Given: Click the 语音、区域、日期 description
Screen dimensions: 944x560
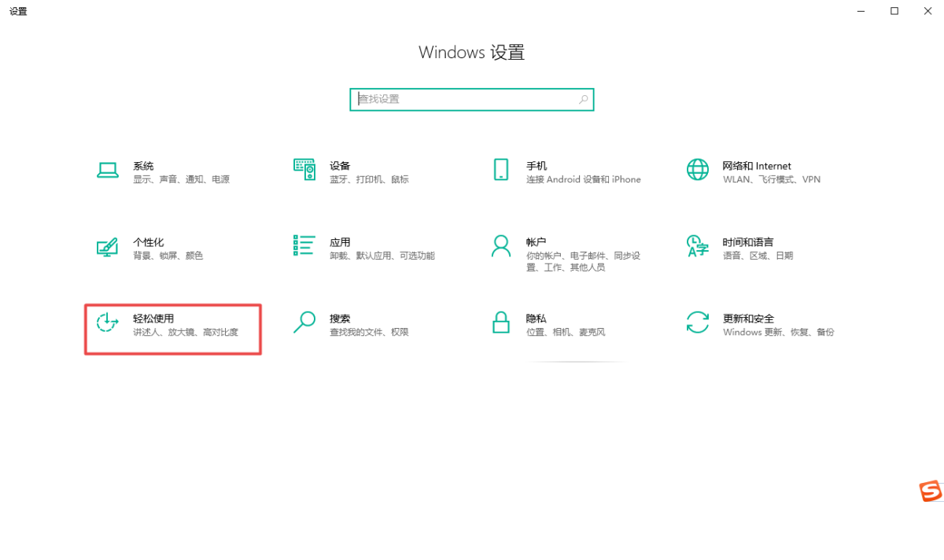Looking at the screenshot, I should (x=758, y=256).
